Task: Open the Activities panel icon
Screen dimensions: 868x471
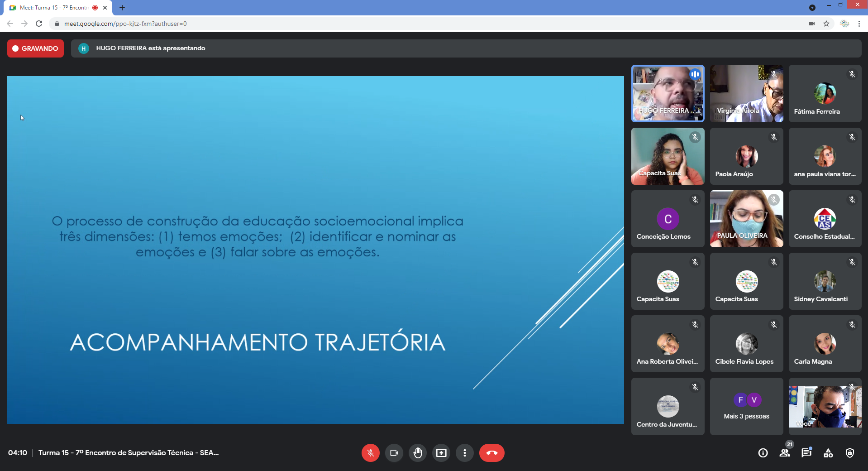Action: click(x=828, y=453)
